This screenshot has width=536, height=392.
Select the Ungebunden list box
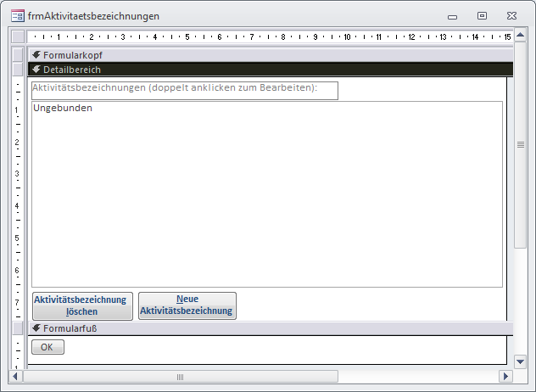[x=266, y=194]
